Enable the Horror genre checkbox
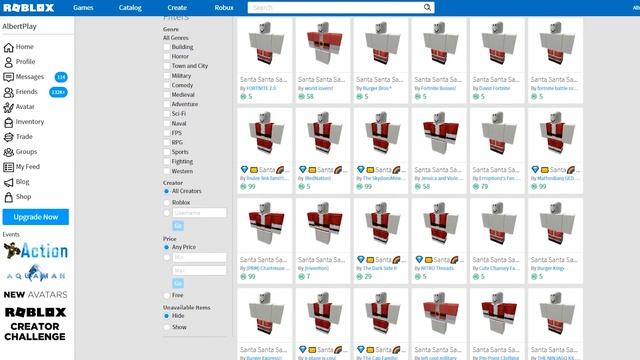Image resolution: width=640 pixels, height=360 pixels. point(167,56)
